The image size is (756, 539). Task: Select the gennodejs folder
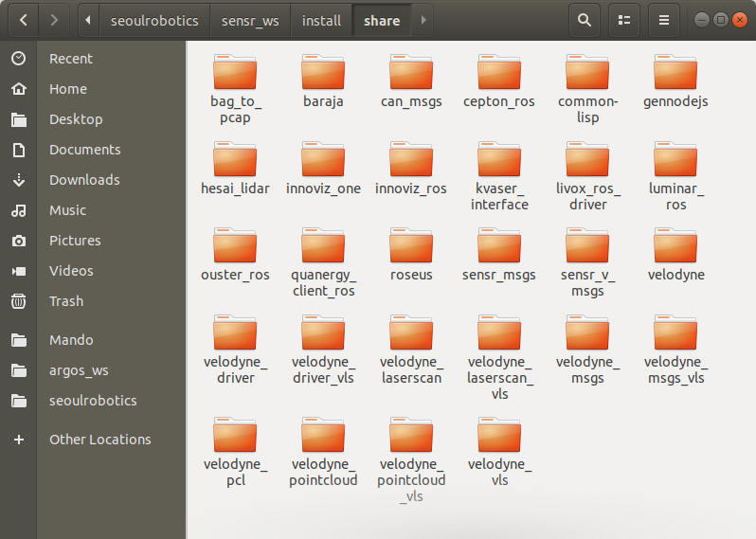(x=675, y=81)
